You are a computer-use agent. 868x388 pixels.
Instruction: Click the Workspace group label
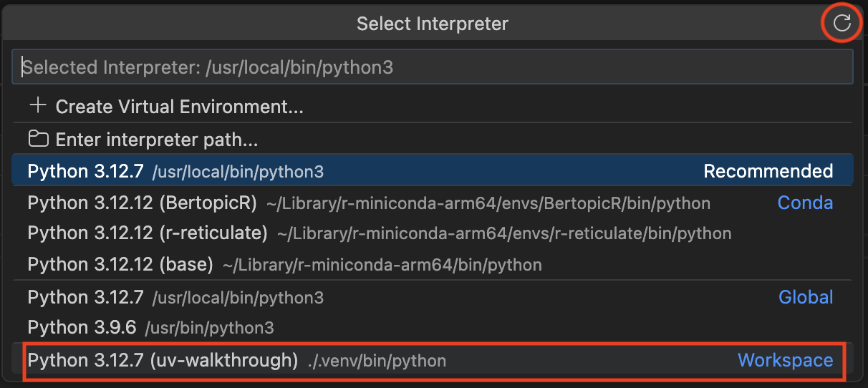785,361
